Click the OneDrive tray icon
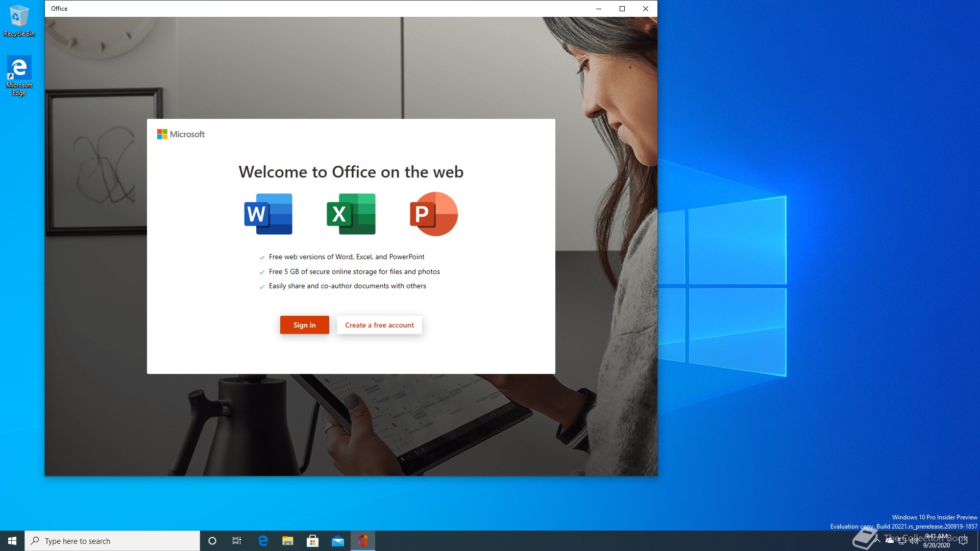 890,541
